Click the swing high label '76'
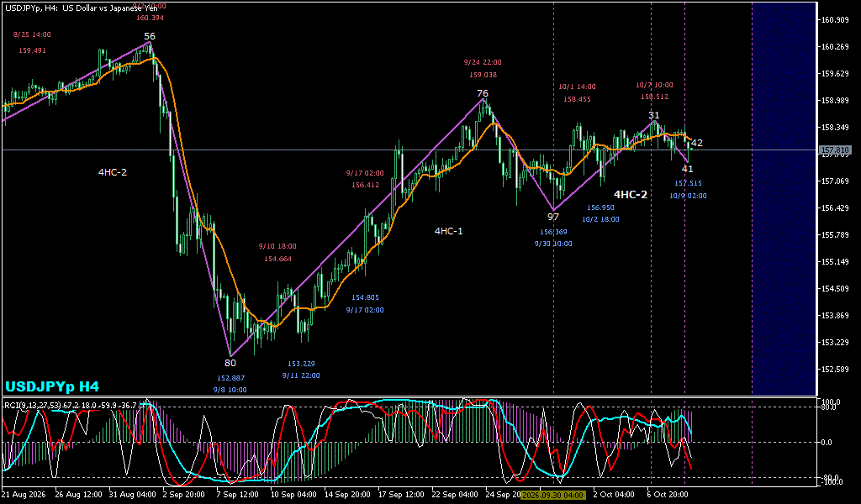 [x=483, y=93]
